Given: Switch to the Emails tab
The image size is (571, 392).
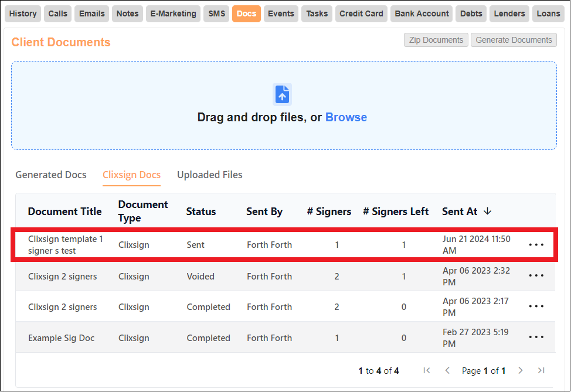Looking at the screenshot, I should coord(92,14).
